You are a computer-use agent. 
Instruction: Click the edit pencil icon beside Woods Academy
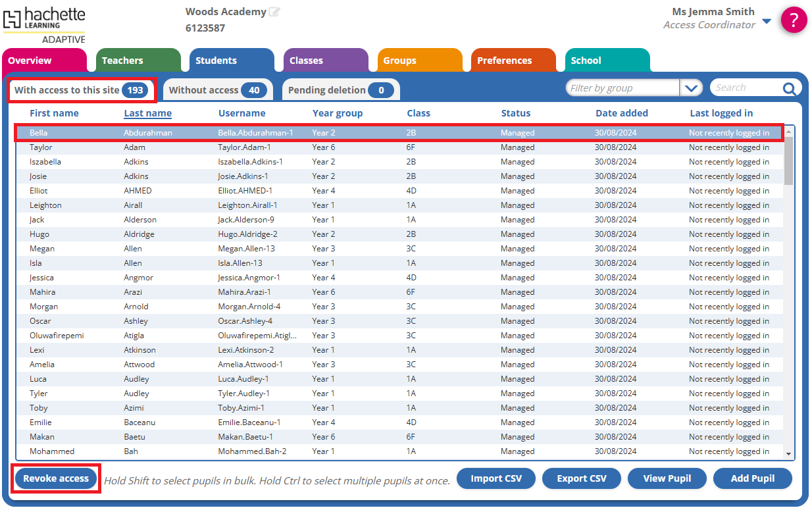pos(274,12)
